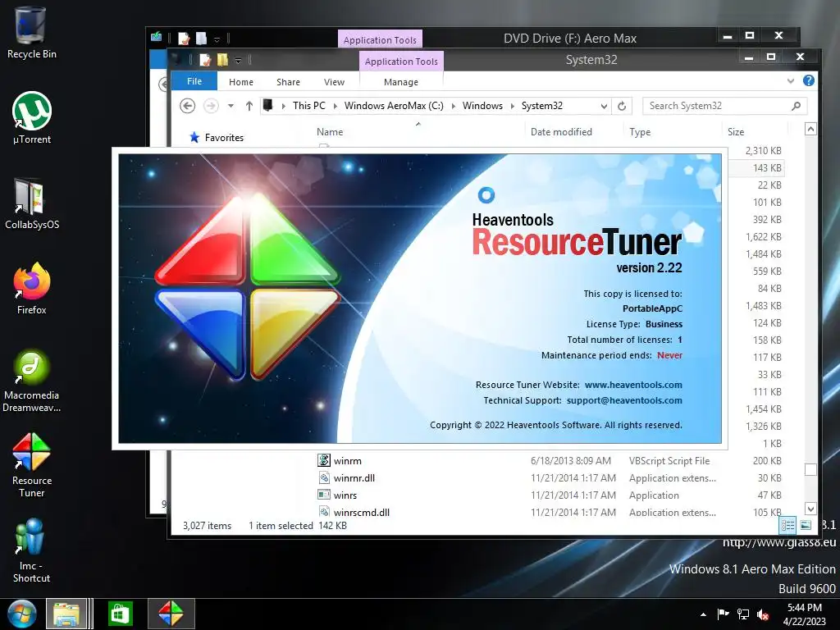Dismiss the Resource Tuner splash logo
This screenshot has height=630, width=840.
(x=248, y=288)
